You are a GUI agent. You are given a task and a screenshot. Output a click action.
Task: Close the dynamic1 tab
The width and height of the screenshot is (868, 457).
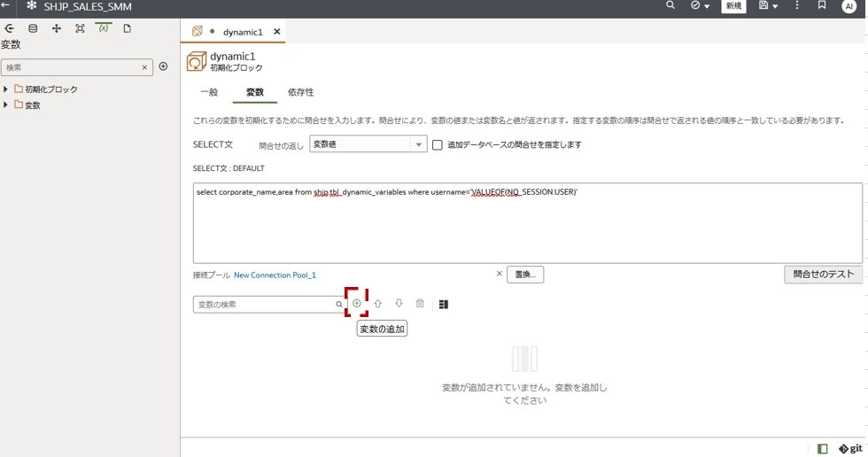click(x=276, y=32)
